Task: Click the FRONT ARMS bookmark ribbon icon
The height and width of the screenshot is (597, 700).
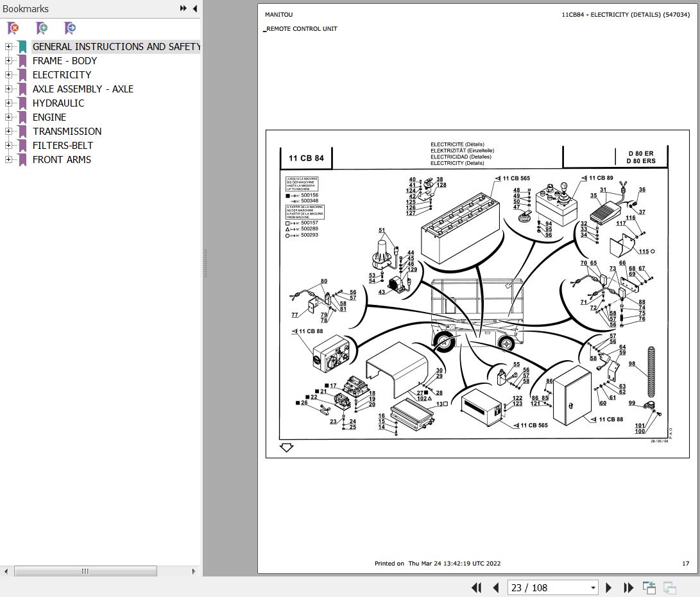Action: pos(22,159)
